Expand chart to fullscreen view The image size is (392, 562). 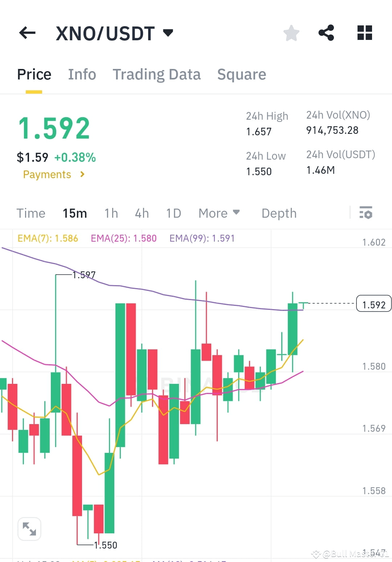click(29, 529)
